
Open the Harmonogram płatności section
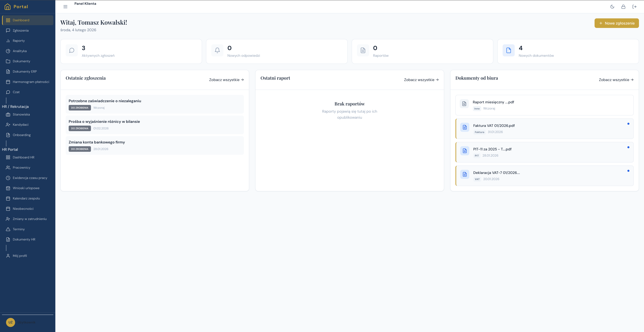click(31, 82)
